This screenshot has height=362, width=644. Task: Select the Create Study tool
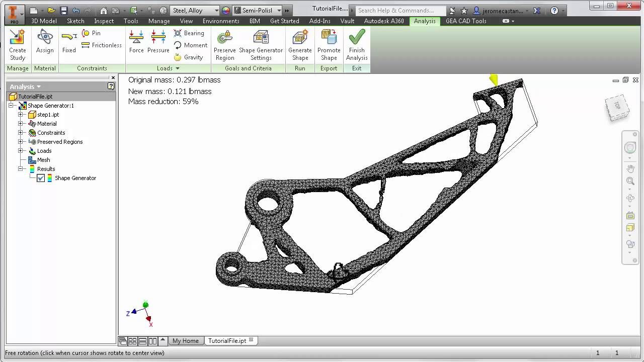(17, 44)
